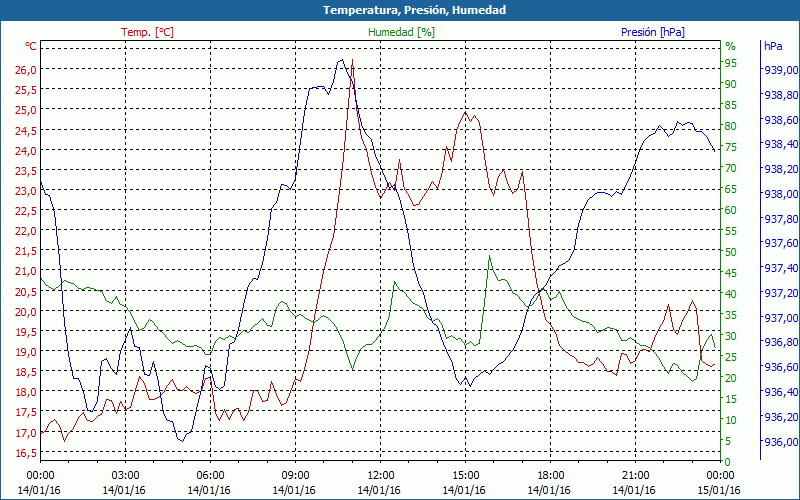The image size is (800, 500).
Task: Click the 19,5 temperature axis value
Action: point(27,332)
